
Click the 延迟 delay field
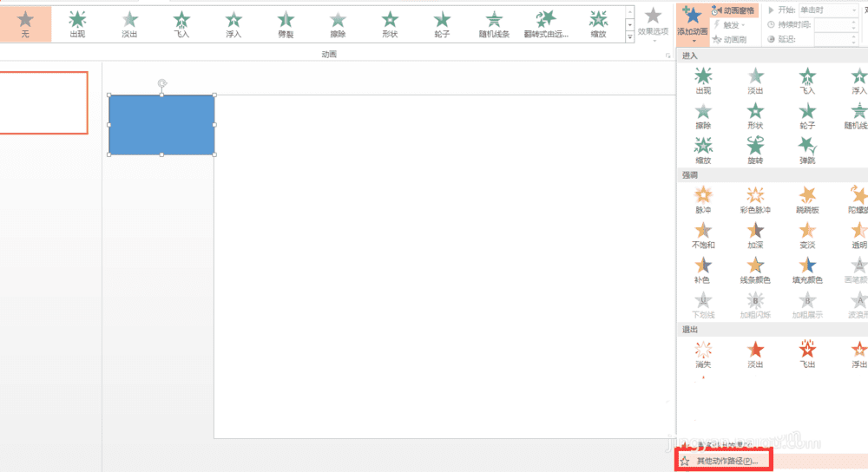point(832,39)
